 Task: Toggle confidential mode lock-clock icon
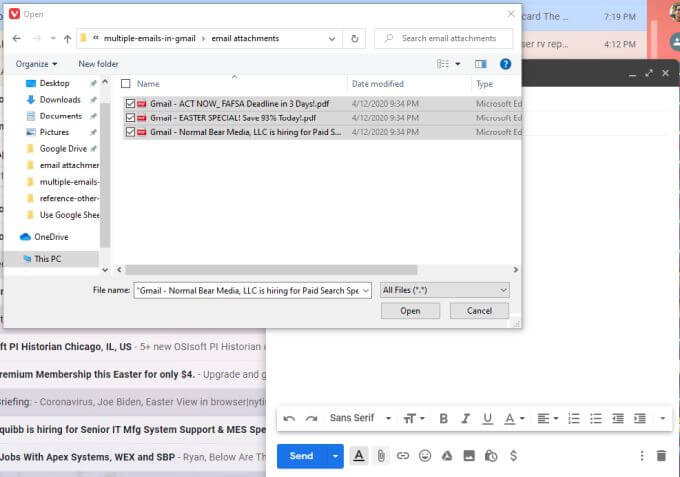(x=491, y=456)
